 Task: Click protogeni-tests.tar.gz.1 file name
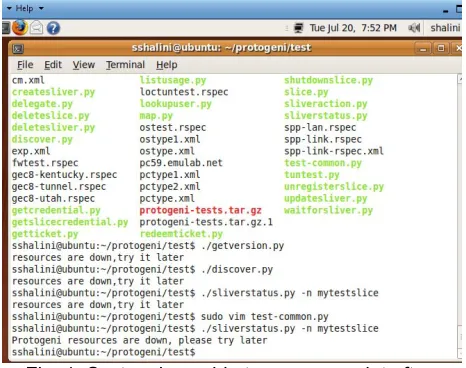pos(206,222)
